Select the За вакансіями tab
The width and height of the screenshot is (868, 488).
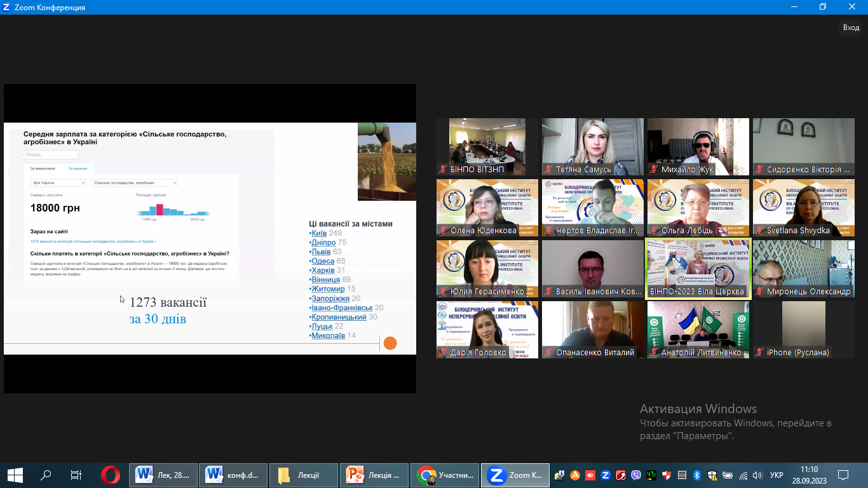pyautogui.click(x=43, y=168)
